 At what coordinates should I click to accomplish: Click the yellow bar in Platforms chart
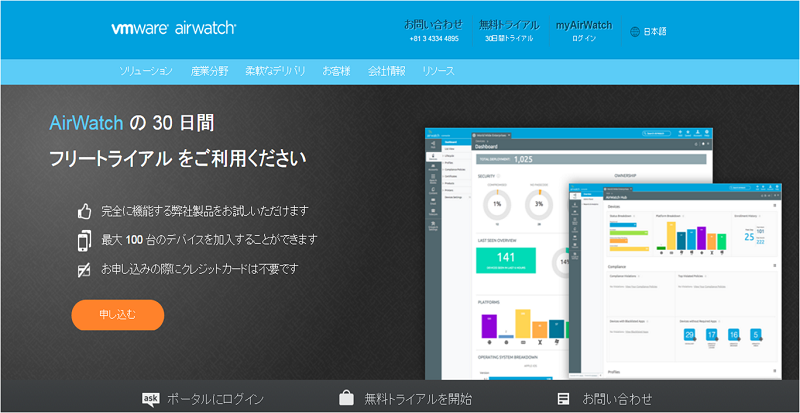[x=523, y=324]
